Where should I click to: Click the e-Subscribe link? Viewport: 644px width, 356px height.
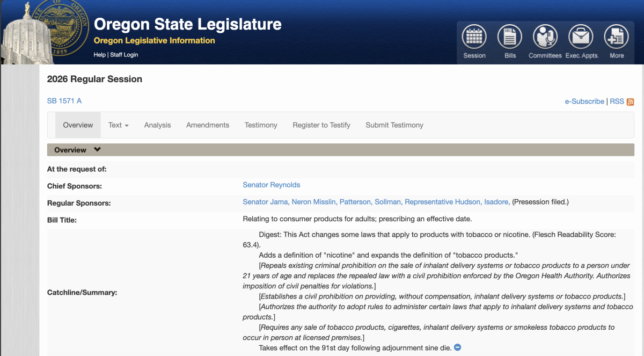pos(584,101)
